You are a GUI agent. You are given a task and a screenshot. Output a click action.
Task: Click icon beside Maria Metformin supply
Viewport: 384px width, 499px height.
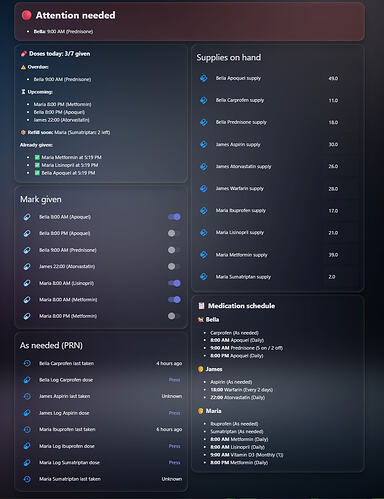(x=204, y=255)
